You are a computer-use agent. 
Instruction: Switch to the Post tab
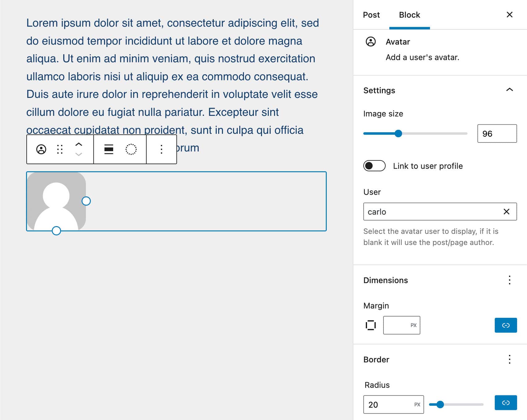(x=371, y=15)
